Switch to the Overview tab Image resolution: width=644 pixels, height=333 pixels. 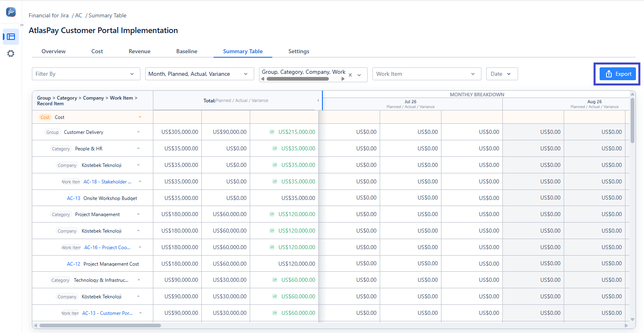pos(54,51)
